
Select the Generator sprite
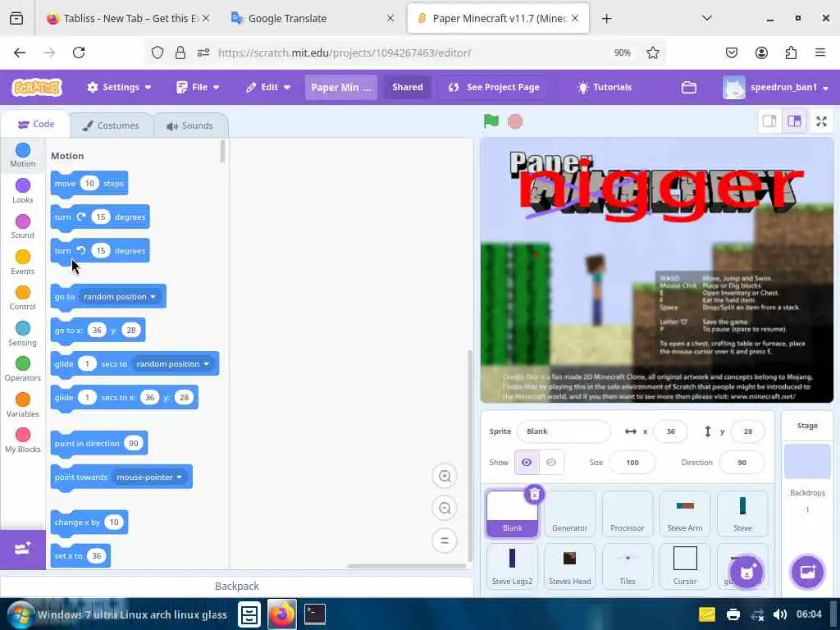[x=569, y=514]
